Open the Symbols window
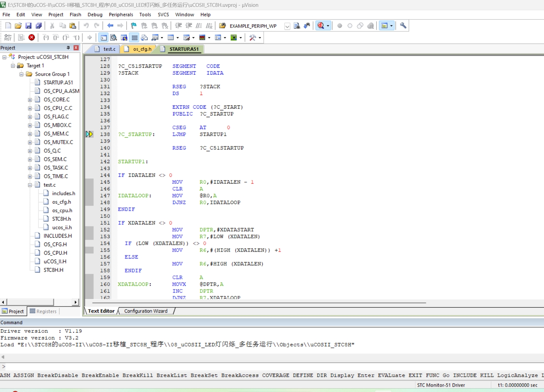Image resolution: width=544 pixels, height=392 pixels. click(124, 37)
